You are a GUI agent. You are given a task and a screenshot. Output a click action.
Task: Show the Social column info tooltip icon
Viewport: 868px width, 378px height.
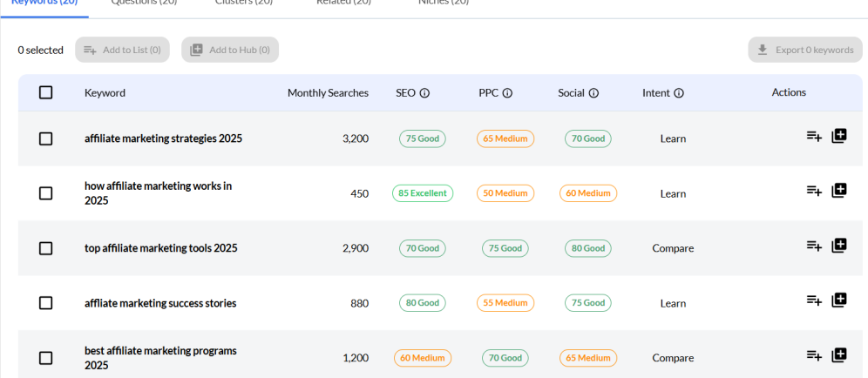click(x=593, y=93)
